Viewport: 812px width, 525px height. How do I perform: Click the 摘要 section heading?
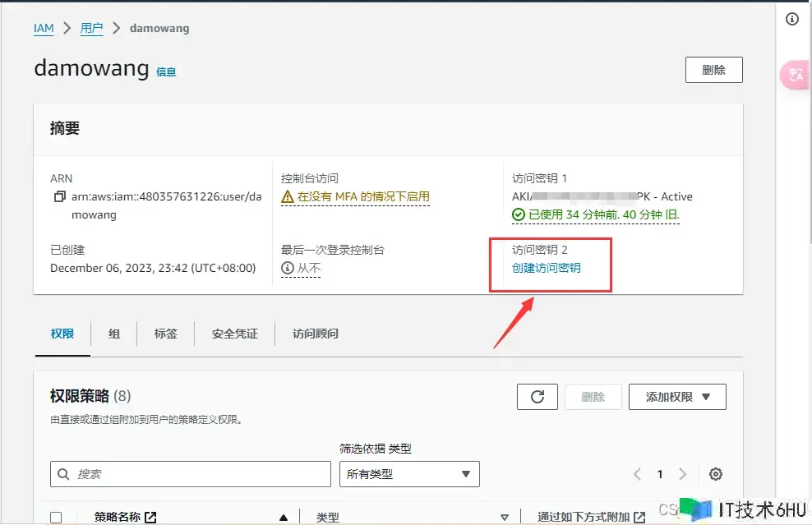click(65, 128)
